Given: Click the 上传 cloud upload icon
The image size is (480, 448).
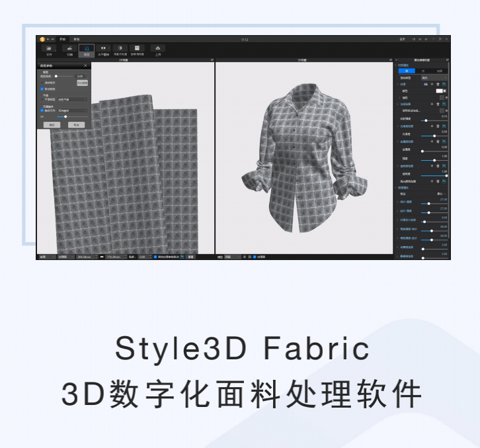Looking at the screenshot, I should click(x=157, y=48).
